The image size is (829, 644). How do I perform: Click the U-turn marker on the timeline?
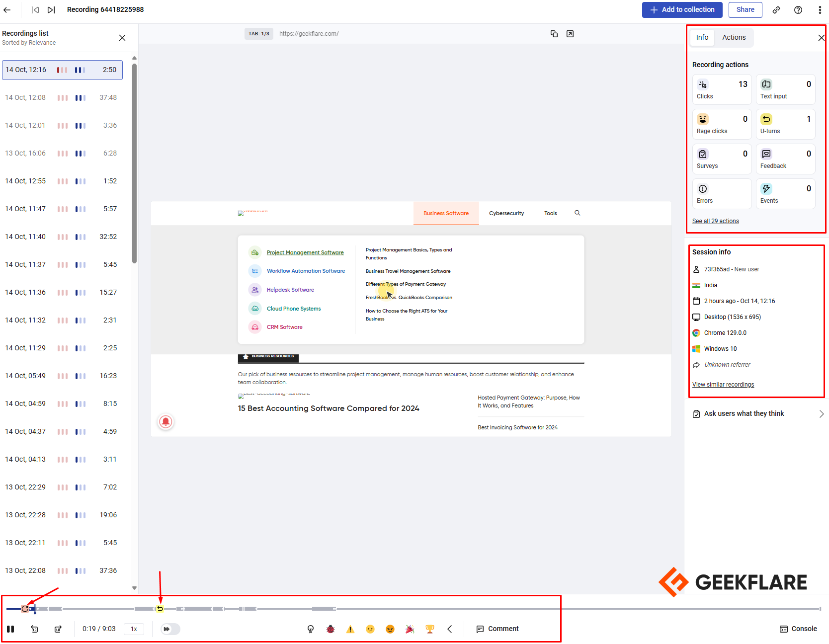tap(160, 609)
